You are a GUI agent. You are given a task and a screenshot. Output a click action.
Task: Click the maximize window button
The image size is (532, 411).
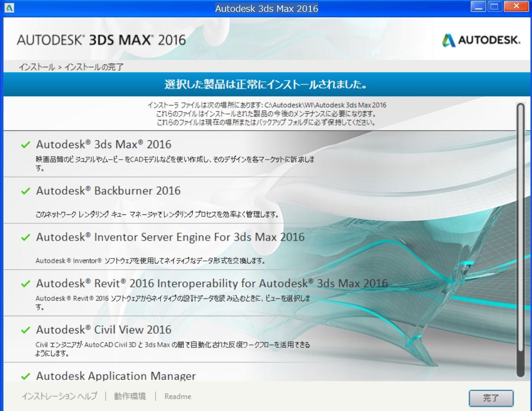tap(494, 6)
